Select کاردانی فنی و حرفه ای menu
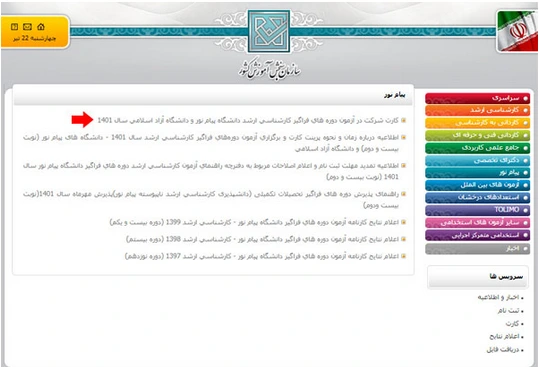The image size is (539, 367). pyautogui.click(x=477, y=135)
